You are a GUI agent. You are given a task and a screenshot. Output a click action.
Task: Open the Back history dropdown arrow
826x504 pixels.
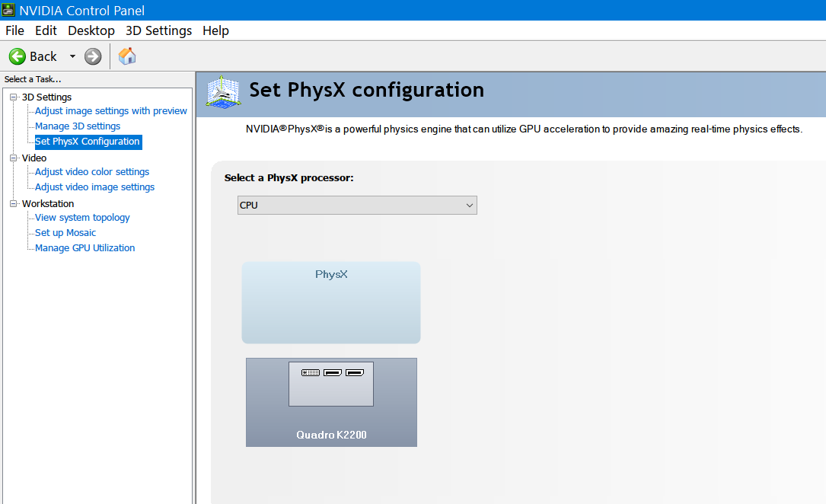pyautogui.click(x=72, y=56)
